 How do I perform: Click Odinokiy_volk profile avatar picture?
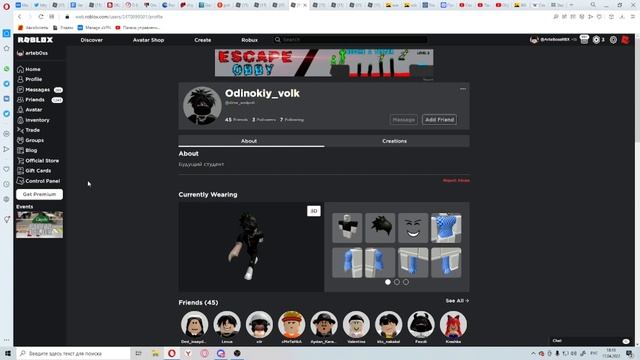click(202, 105)
